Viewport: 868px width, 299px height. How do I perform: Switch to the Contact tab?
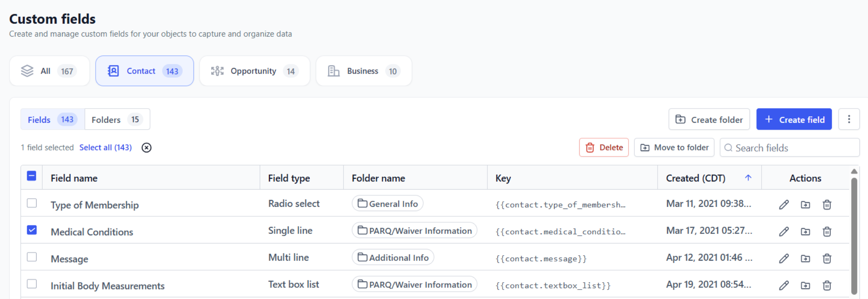click(144, 71)
